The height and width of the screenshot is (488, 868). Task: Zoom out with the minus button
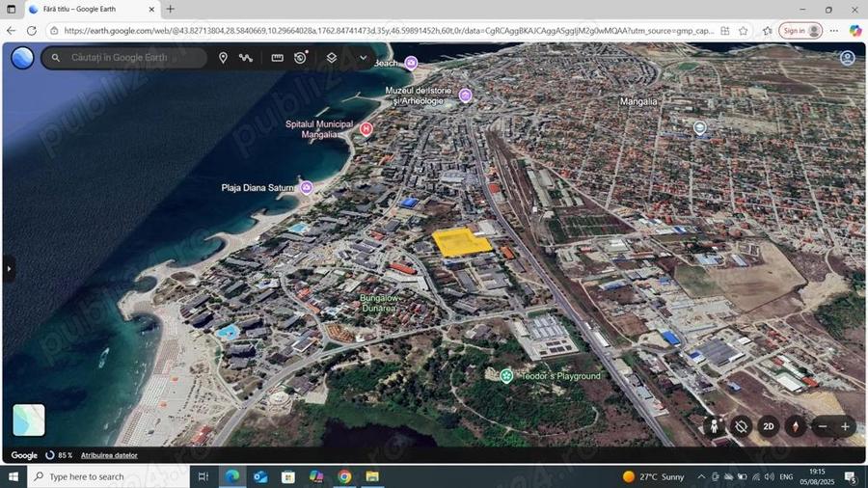[823, 426]
